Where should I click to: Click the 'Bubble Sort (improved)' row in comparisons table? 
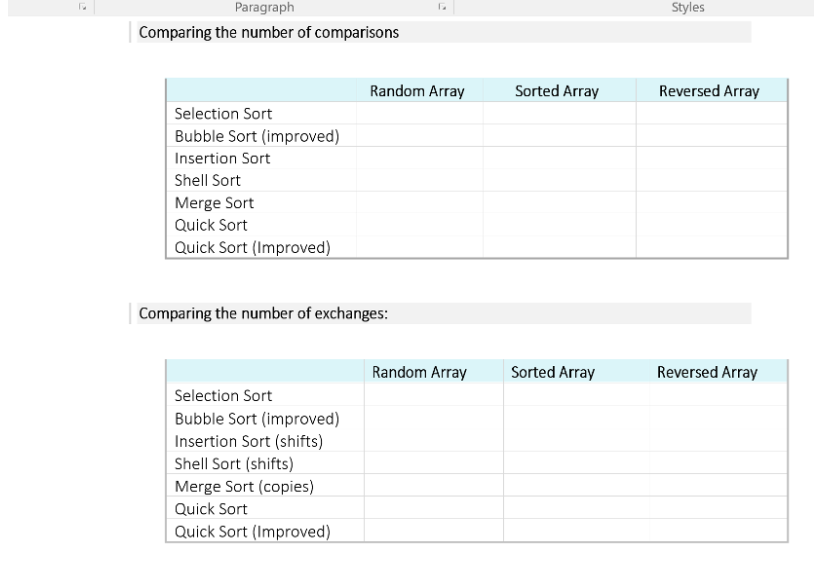[477, 136]
